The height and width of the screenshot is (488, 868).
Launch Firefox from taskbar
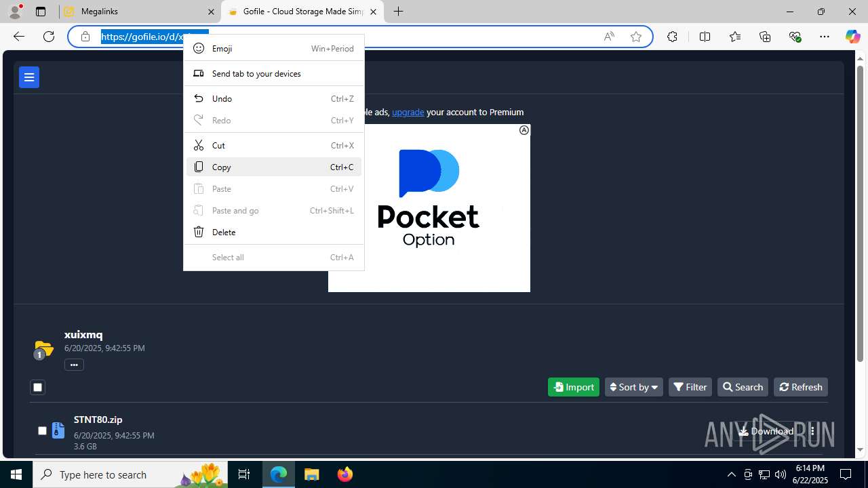point(345,474)
